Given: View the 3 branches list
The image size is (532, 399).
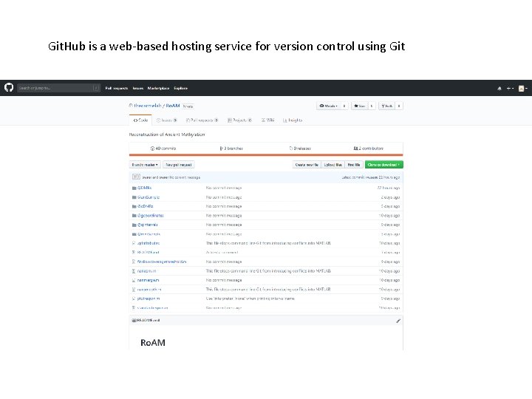Looking at the screenshot, I should (x=231, y=149).
